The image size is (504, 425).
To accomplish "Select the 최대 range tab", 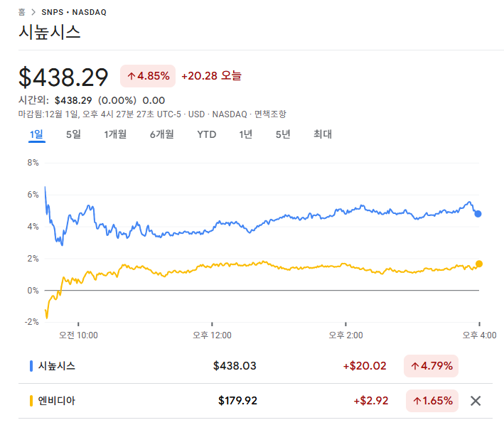I will (x=323, y=134).
